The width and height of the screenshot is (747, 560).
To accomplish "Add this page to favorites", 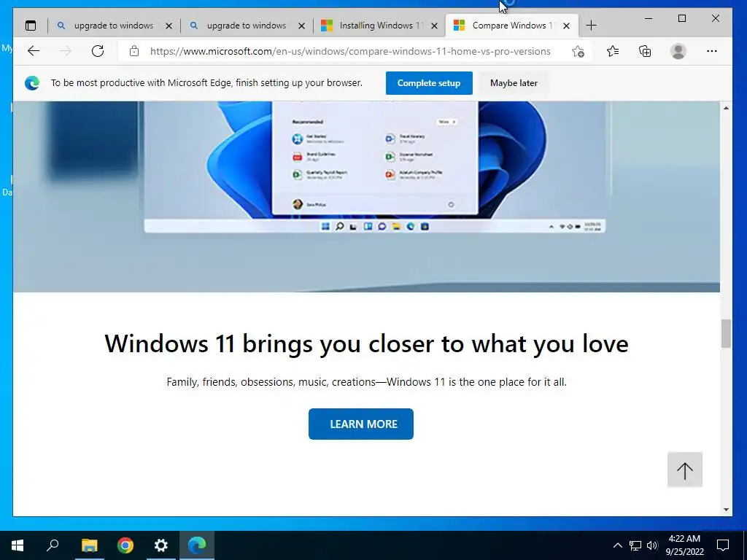I will 578,52.
